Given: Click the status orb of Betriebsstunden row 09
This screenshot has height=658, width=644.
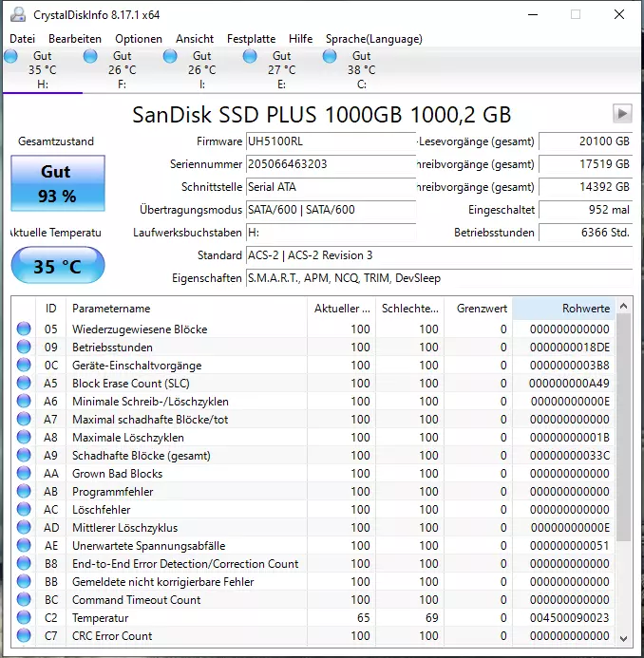Looking at the screenshot, I should pos(24,348).
